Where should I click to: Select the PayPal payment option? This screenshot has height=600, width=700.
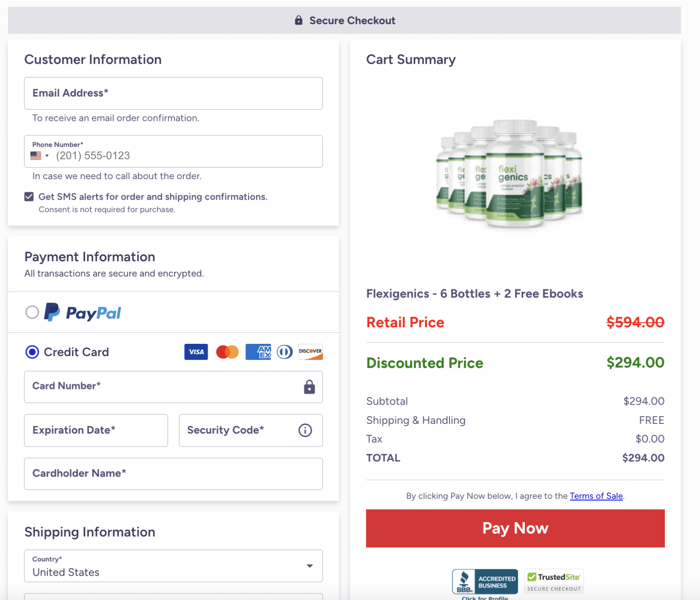pyautogui.click(x=32, y=312)
